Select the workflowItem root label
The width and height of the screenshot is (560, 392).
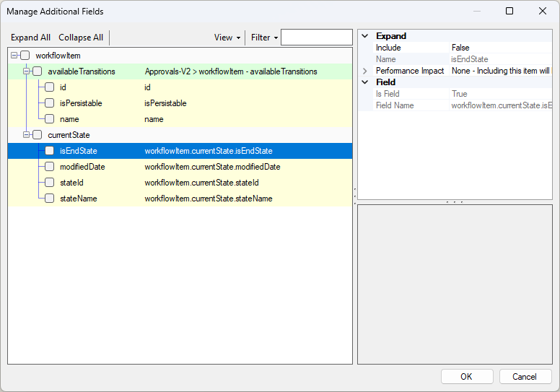[58, 56]
